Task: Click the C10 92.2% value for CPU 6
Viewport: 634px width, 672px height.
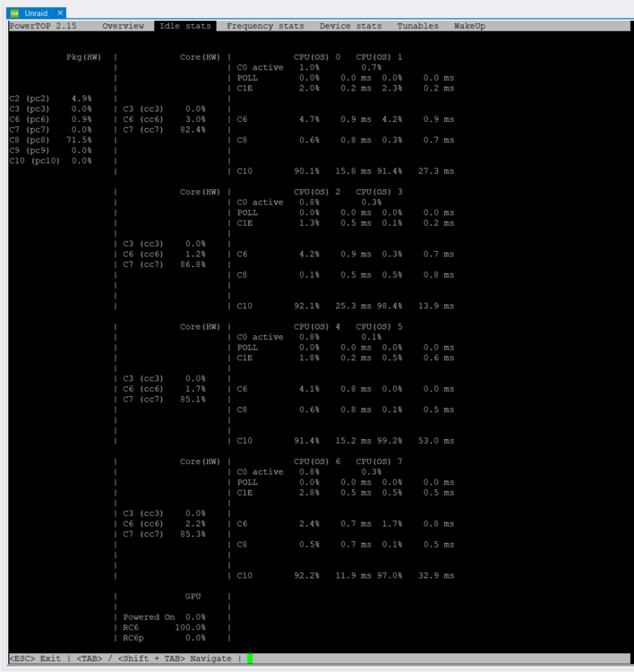Action: point(307,575)
